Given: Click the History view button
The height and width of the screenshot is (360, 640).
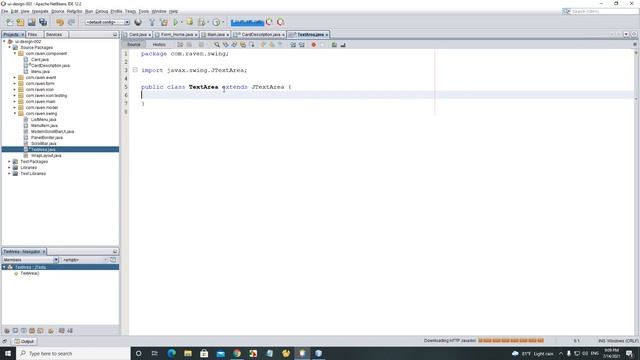Looking at the screenshot, I should click(159, 44).
